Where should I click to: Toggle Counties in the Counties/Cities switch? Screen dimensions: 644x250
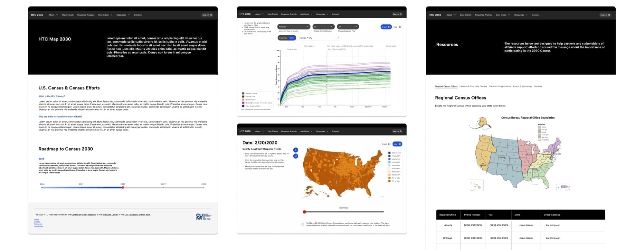(283, 38)
